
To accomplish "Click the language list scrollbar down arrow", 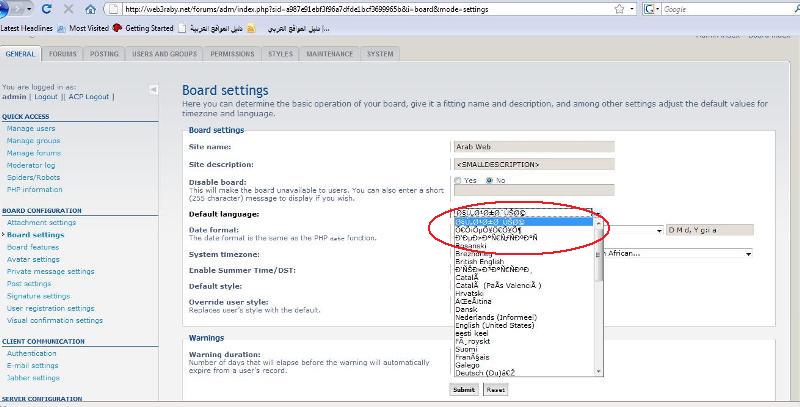I will pos(599,370).
